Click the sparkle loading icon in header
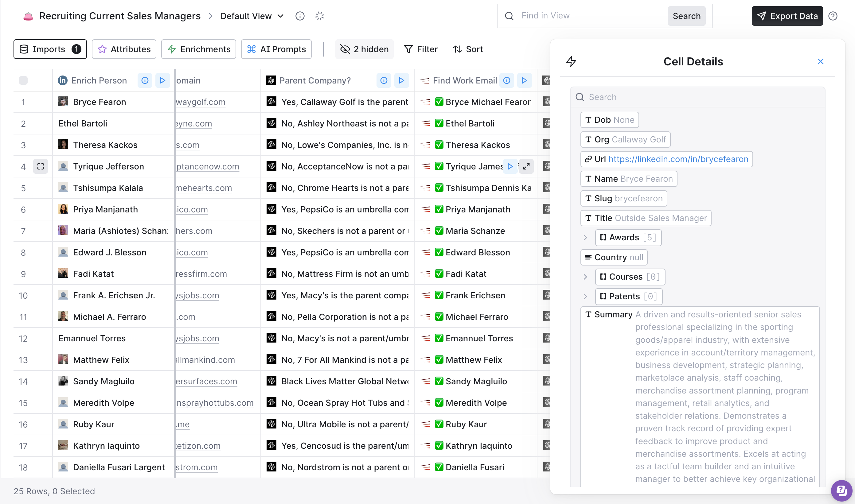Image resolution: width=855 pixels, height=504 pixels. click(x=319, y=16)
